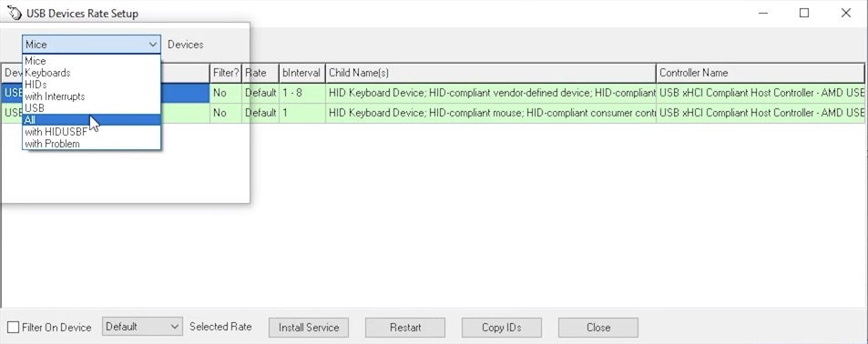Open the Selected Rate Default dropdown
Screen dimensions: 868x344
coord(142,327)
